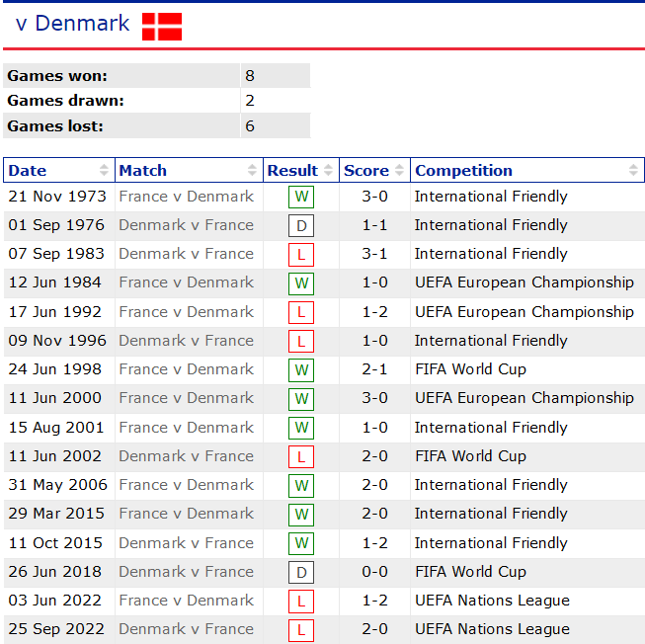The image size is (645, 644).
Task: Sort table by Match column
Action: [189, 170]
